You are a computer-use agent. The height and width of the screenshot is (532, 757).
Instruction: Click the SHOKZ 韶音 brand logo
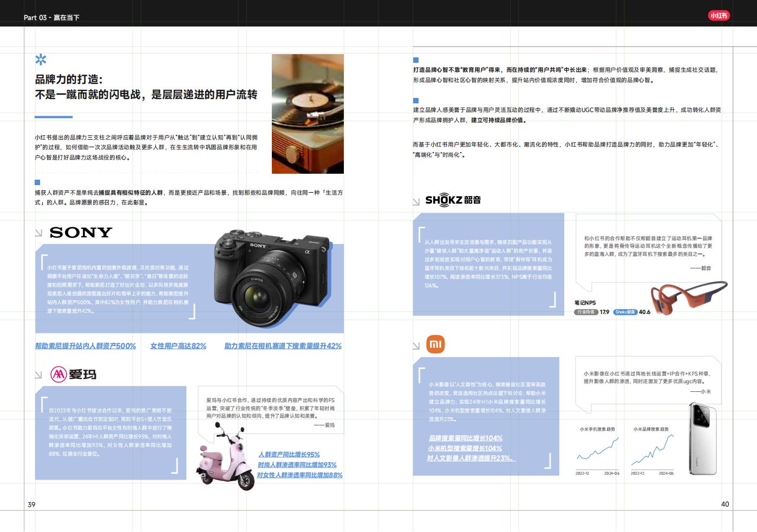[453, 200]
